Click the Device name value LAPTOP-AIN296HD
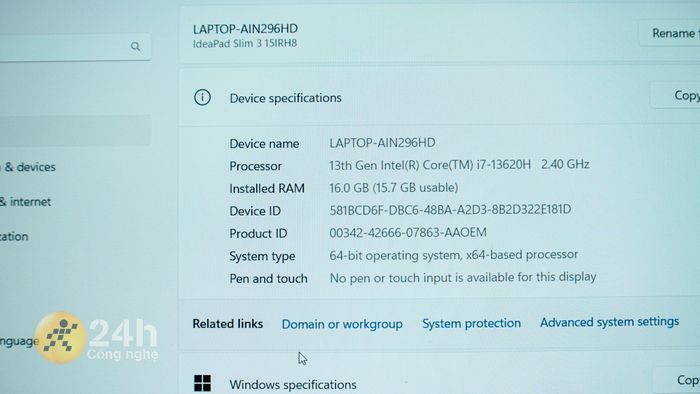This screenshot has height=394, width=700. click(x=382, y=143)
